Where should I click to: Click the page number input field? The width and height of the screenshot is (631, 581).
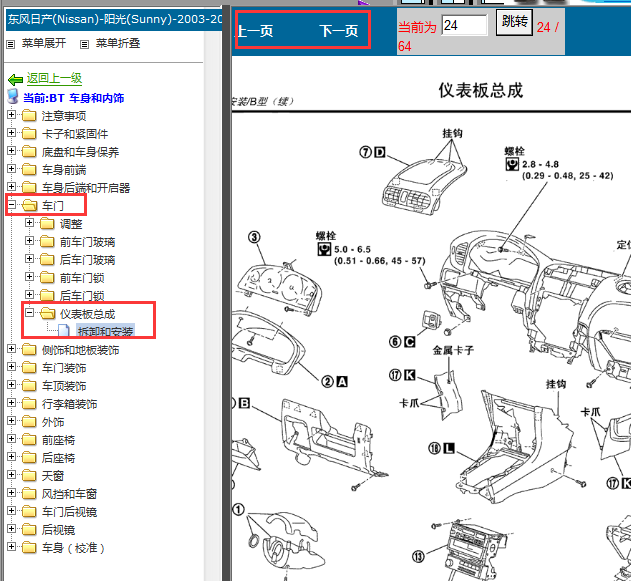click(464, 25)
